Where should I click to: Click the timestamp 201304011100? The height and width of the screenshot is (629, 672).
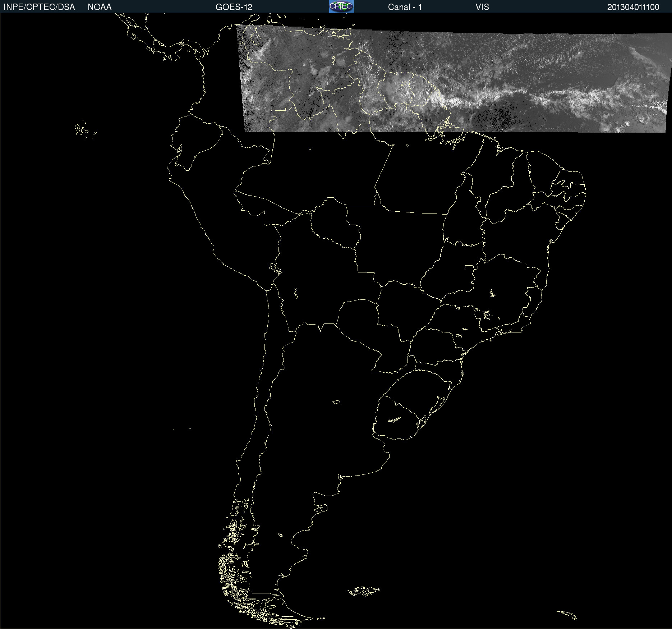click(x=633, y=7)
